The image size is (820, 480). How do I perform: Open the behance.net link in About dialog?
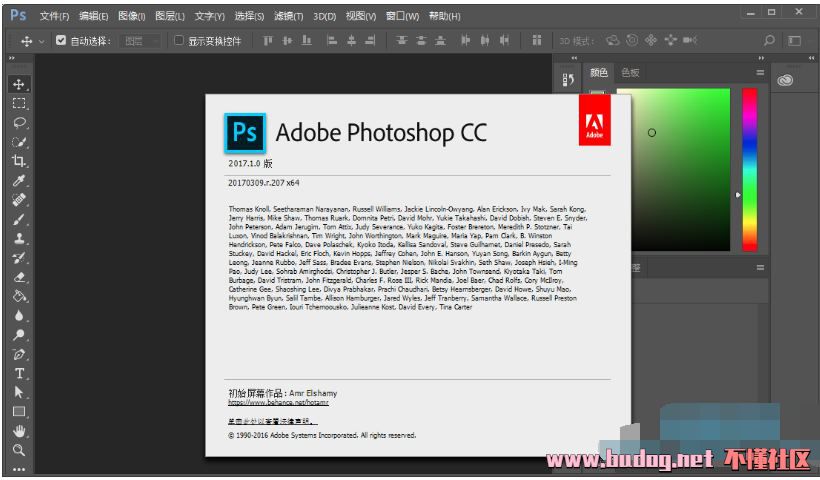tap(278, 403)
